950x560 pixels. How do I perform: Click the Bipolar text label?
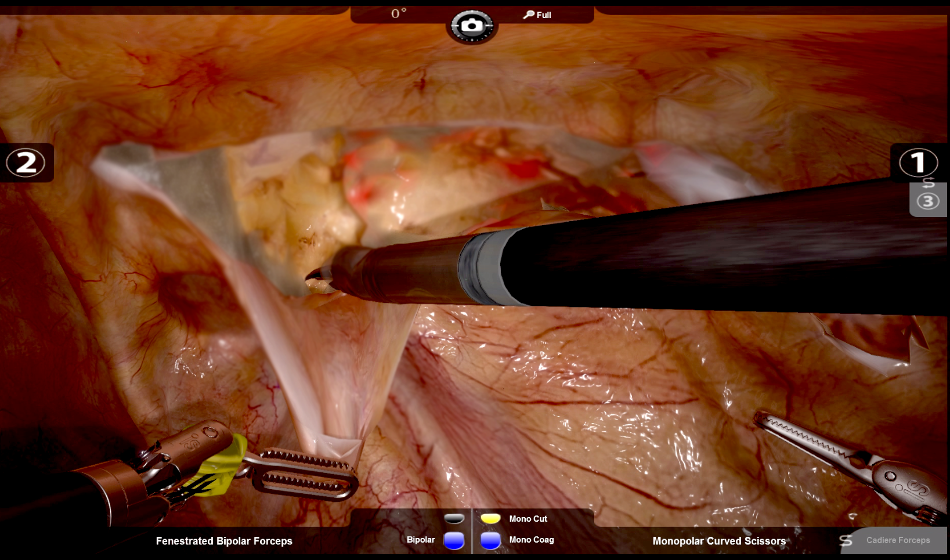(x=420, y=540)
